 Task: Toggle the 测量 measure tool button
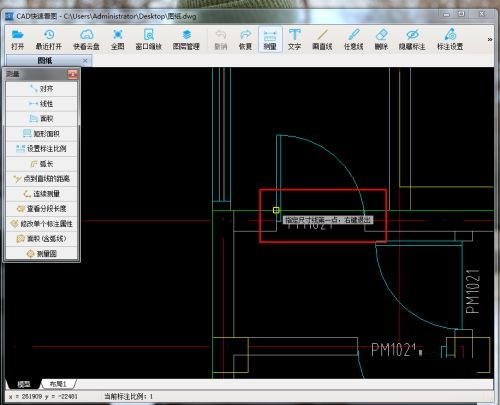pos(270,39)
